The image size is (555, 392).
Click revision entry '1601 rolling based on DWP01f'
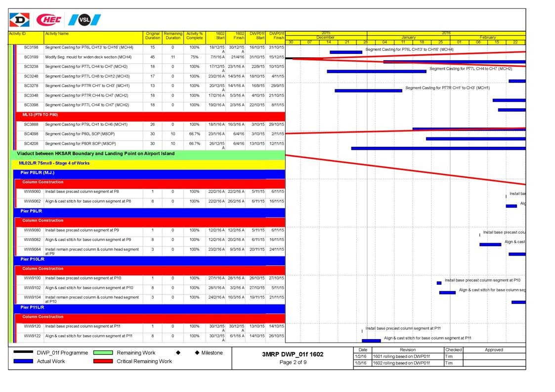coord(401,356)
